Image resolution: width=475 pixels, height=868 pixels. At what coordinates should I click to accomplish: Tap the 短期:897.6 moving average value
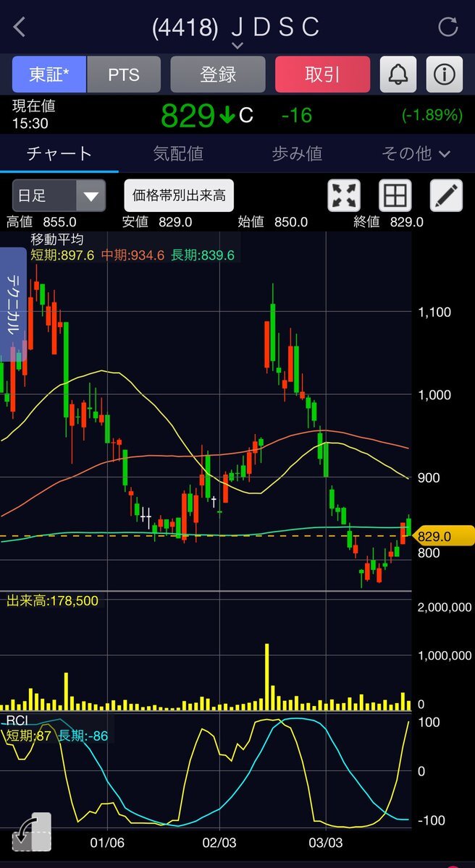pos(62,255)
